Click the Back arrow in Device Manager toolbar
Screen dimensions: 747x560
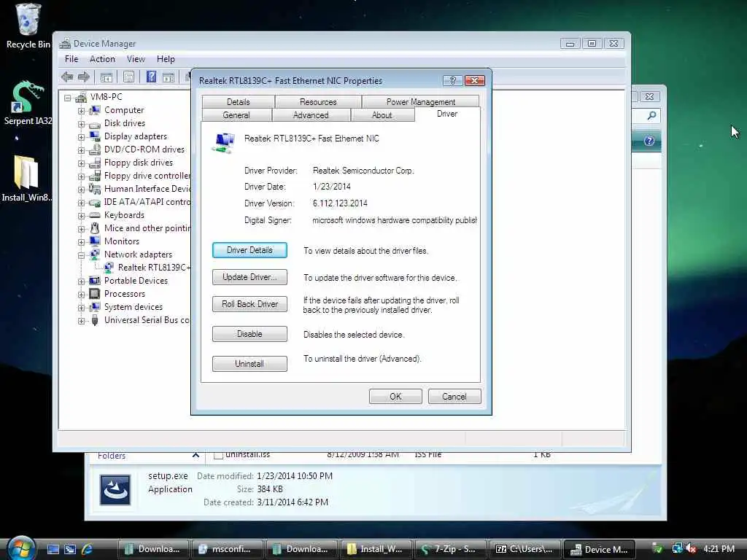point(67,77)
